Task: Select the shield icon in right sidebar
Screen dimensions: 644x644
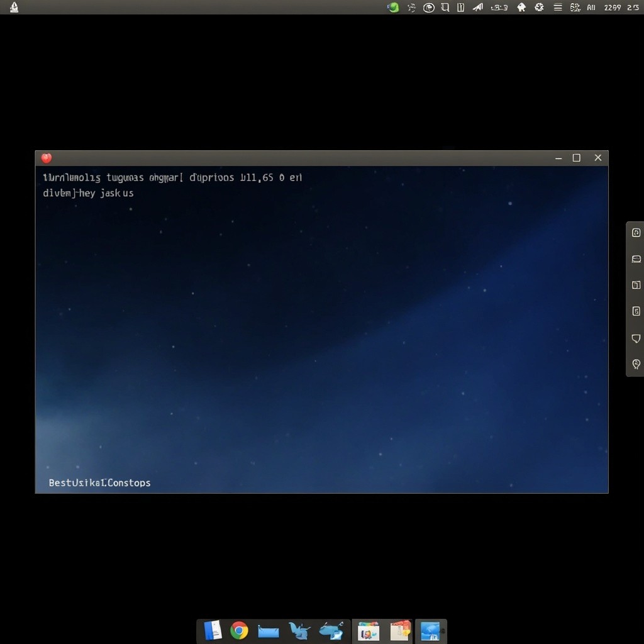Action: tap(636, 338)
